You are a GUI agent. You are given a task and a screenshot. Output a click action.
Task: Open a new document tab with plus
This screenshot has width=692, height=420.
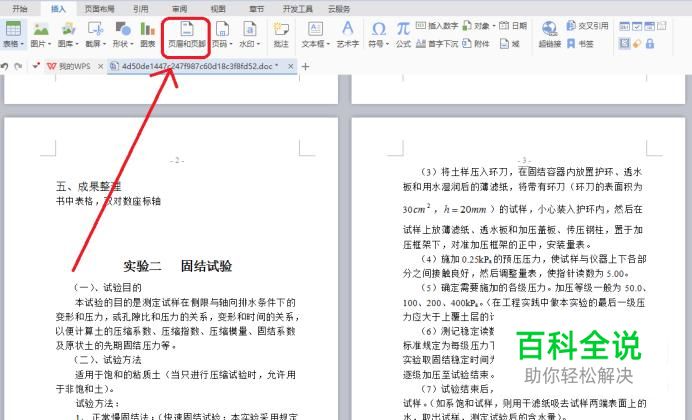[x=305, y=66]
